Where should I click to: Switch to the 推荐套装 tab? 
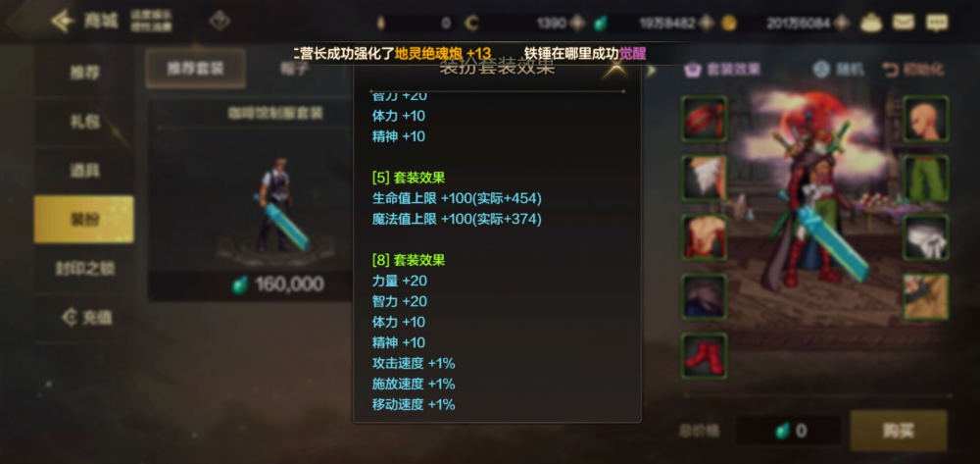point(195,69)
